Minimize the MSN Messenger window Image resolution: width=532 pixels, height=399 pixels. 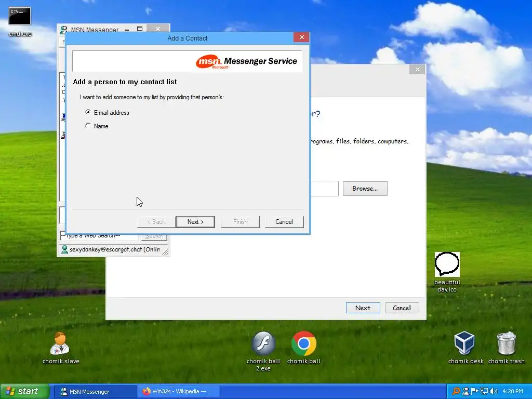(x=127, y=30)
